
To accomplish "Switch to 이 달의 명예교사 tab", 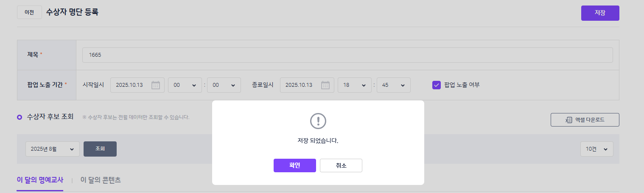I will [x=40, y=180].
